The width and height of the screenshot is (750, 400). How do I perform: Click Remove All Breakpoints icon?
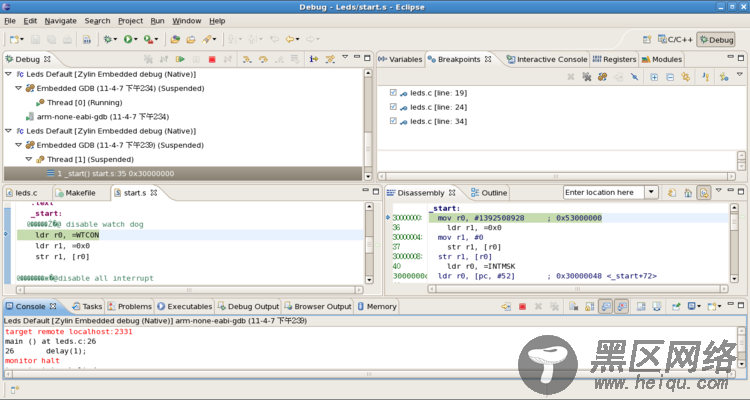[x=586, y=77]
